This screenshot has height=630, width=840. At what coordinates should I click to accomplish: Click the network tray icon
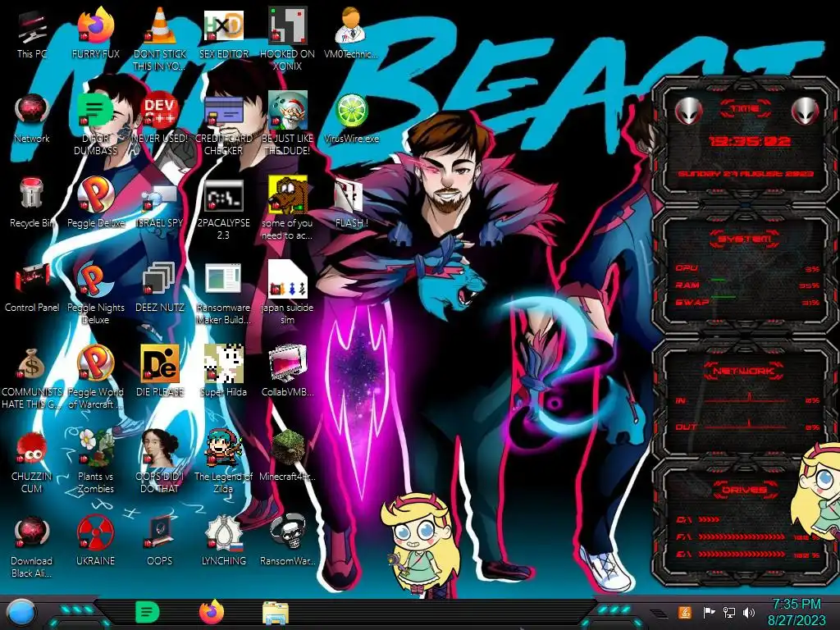tap(728, 612)
